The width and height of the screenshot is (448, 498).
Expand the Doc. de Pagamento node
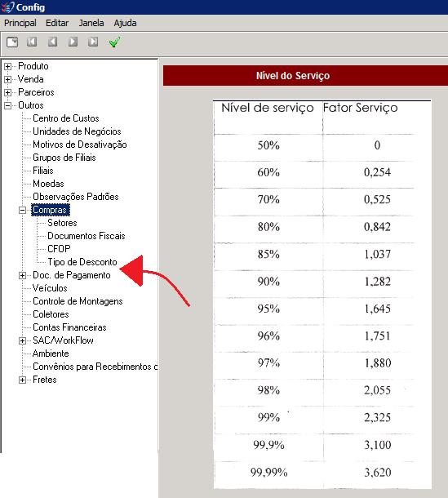pos(22,275)
